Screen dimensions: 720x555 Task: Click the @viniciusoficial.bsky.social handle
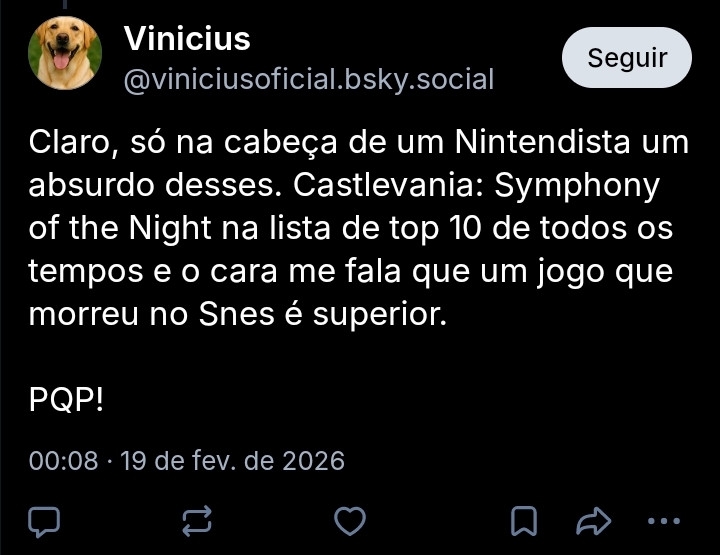tap(308, 79)
